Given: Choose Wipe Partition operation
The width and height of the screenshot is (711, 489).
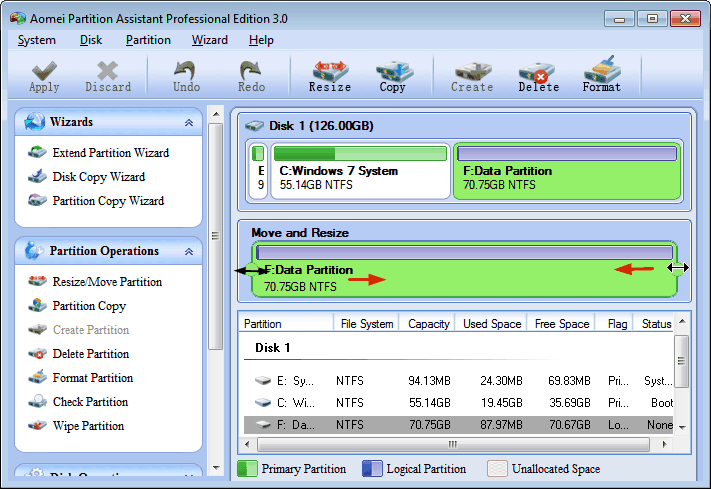Looking at the screenshot, I should tap(88, 426).
